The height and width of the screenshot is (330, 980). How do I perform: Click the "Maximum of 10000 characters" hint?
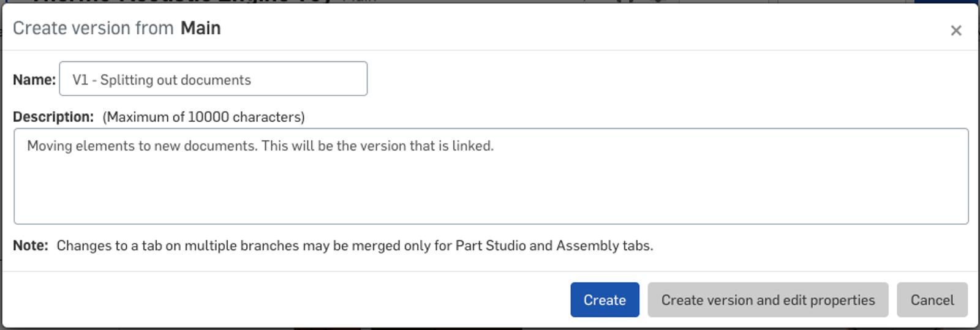203,117
